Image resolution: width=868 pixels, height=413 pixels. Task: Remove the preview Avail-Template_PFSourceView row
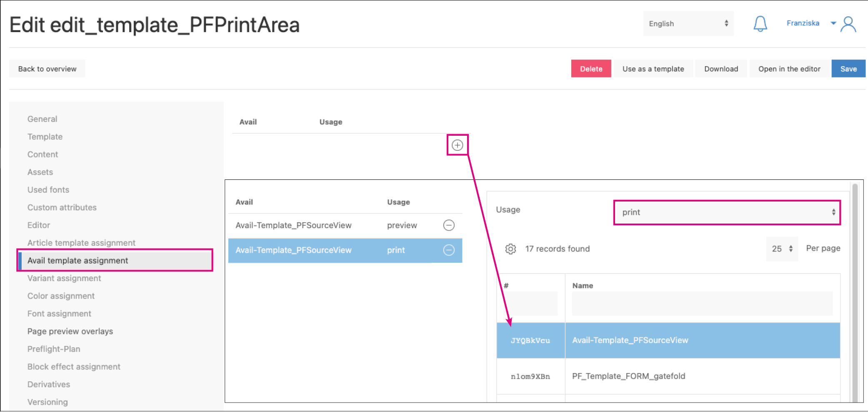(x=448, y=225)
